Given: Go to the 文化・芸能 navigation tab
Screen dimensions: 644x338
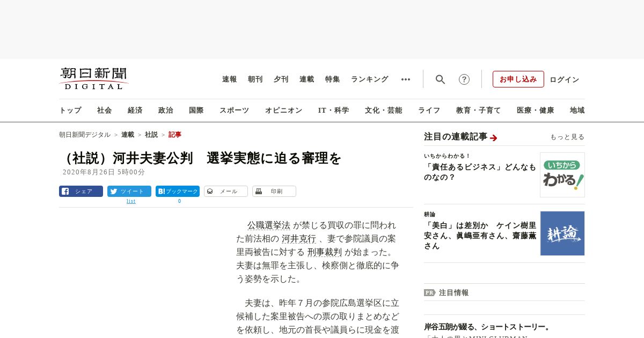Looking at the screenshot, I should [x=384, y=111].
